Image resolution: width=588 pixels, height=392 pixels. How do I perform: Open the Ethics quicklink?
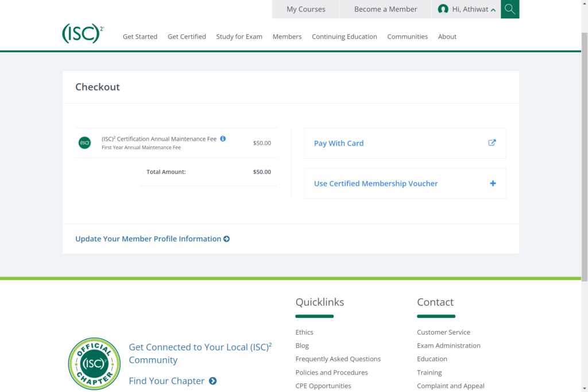tap(304, 332)
